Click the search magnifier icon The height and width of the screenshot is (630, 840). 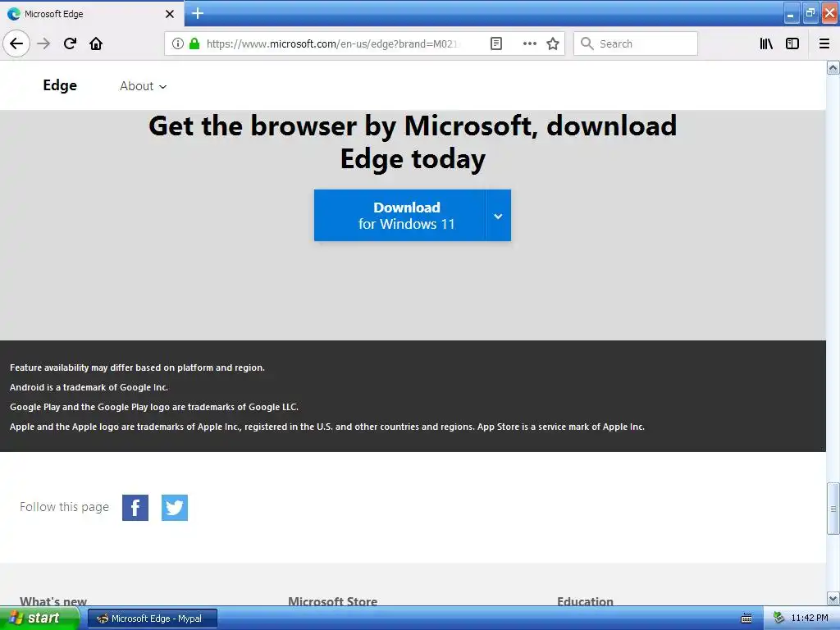point(587,43)
